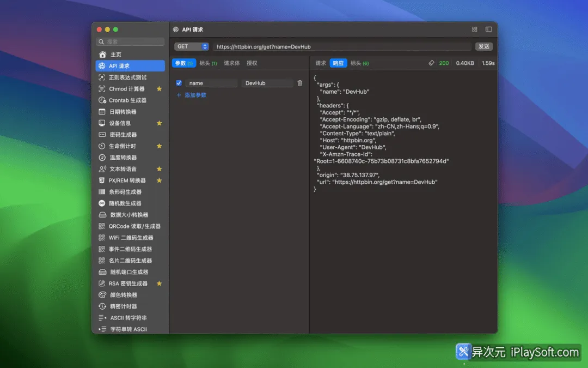Toggle favorite star for 设备信息

(159, 123)
